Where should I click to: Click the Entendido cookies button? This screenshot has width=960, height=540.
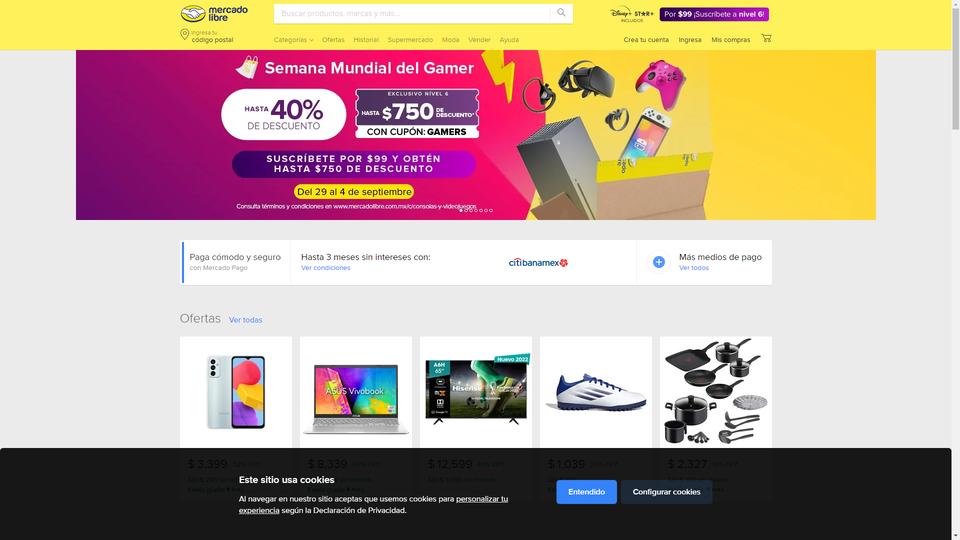(586, 492)
